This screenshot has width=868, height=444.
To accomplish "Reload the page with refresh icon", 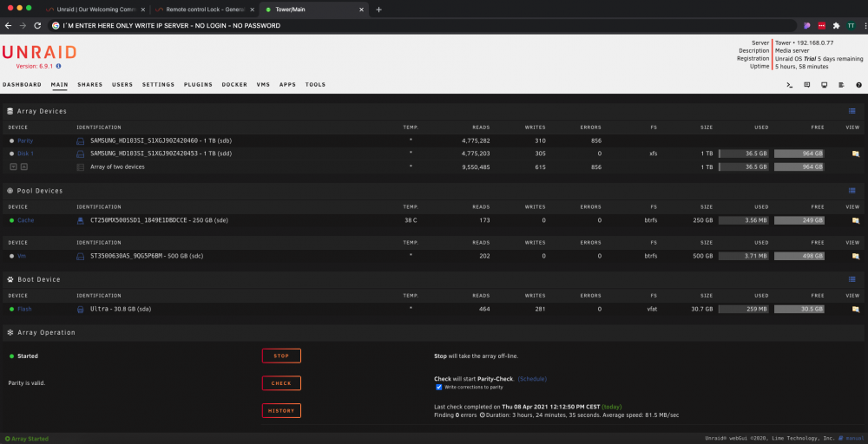I will (37, 25).
